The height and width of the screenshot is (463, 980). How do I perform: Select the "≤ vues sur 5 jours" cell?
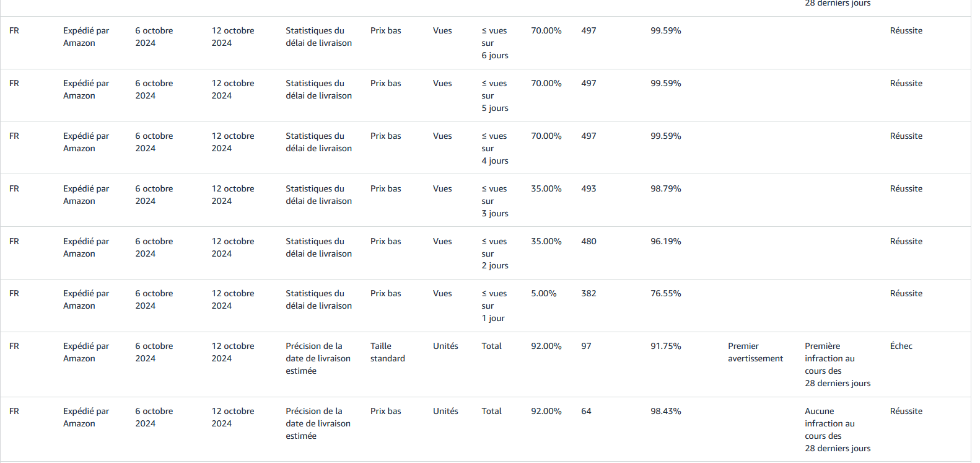(495, 95)
